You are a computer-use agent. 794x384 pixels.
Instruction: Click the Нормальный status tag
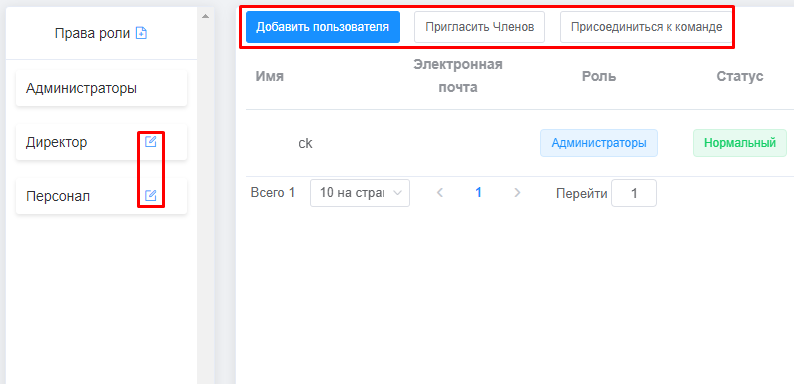pos(740,143)
